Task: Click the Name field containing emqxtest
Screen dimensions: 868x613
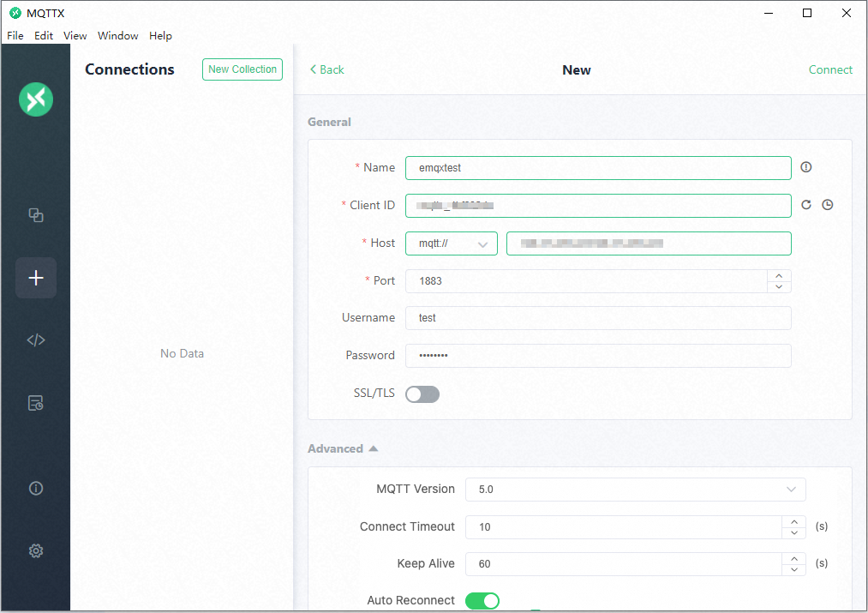Action: coord(598,168)
